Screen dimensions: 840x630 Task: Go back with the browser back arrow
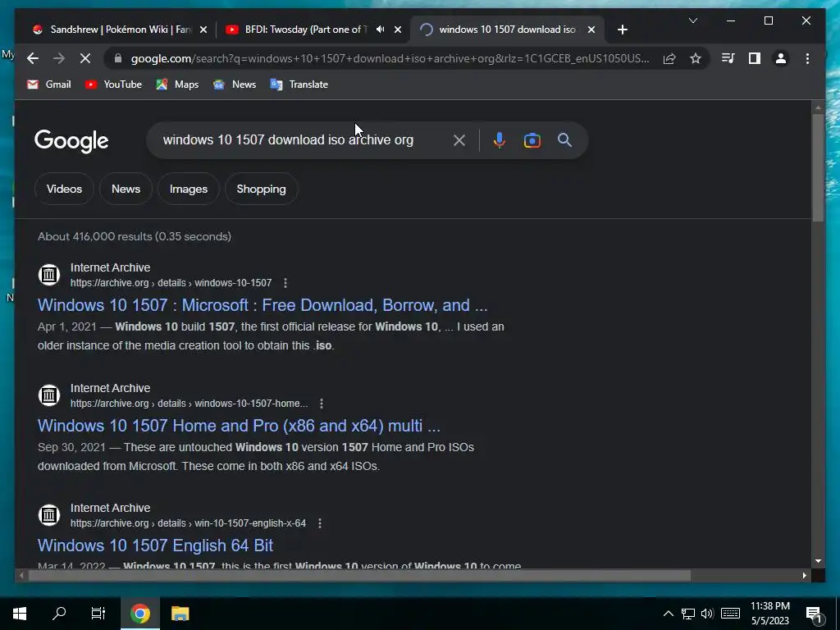tap(33, 58)
